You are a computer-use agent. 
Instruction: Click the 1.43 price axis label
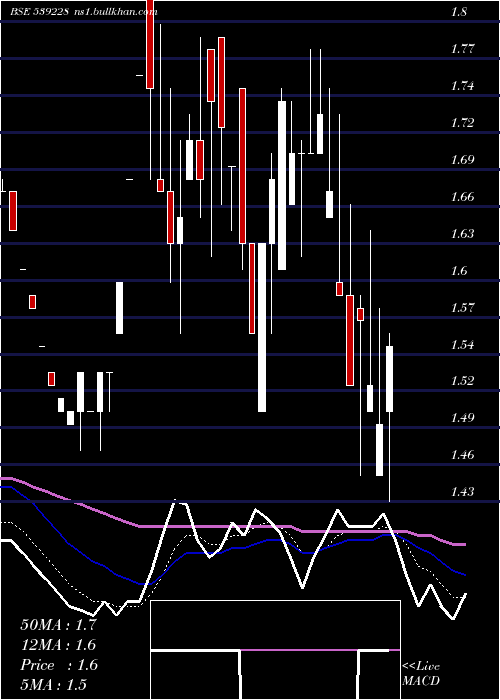pyautogui.click(x=462, y=492)
